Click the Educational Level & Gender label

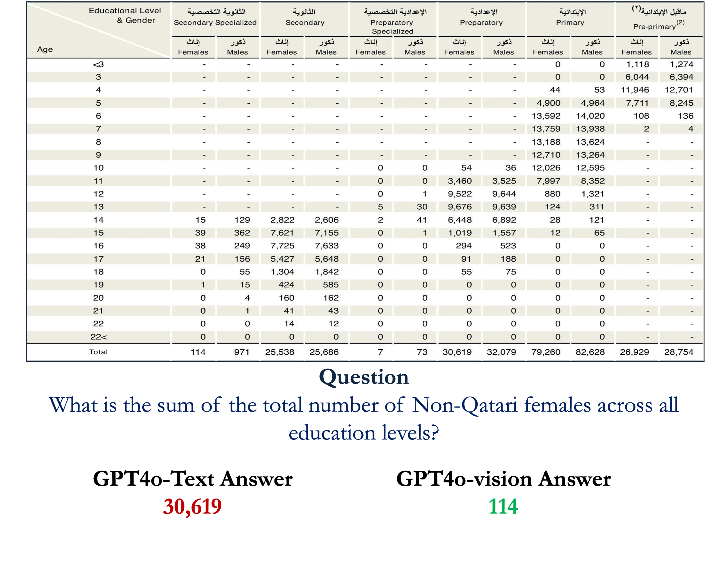click(125, 15)
